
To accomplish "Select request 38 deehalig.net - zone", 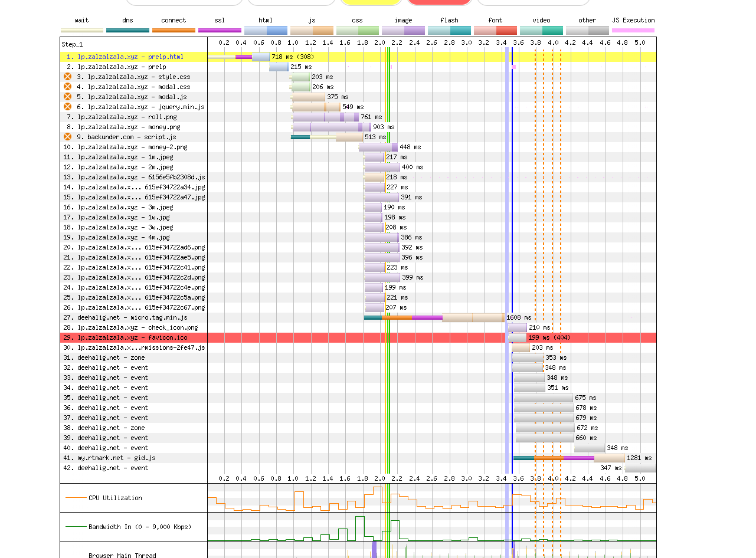I will coord(104,428).
